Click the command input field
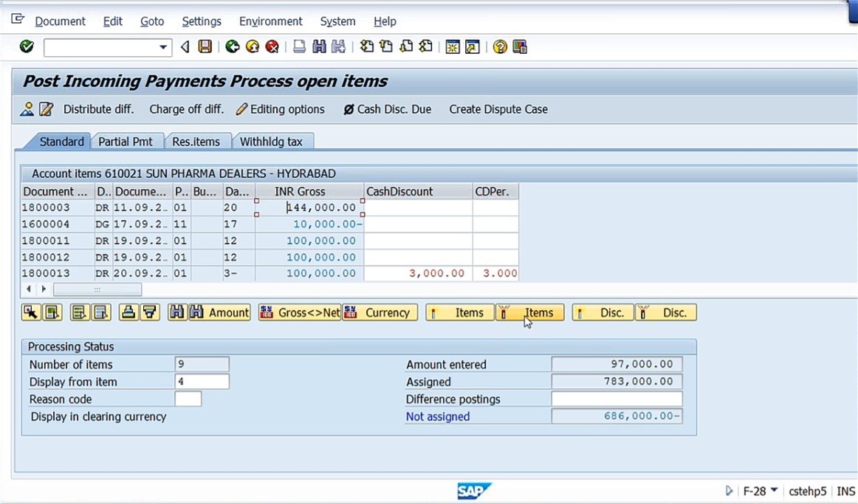Image resolution: width=858 pixels, height=504 pixels. [x=100, y=47]
